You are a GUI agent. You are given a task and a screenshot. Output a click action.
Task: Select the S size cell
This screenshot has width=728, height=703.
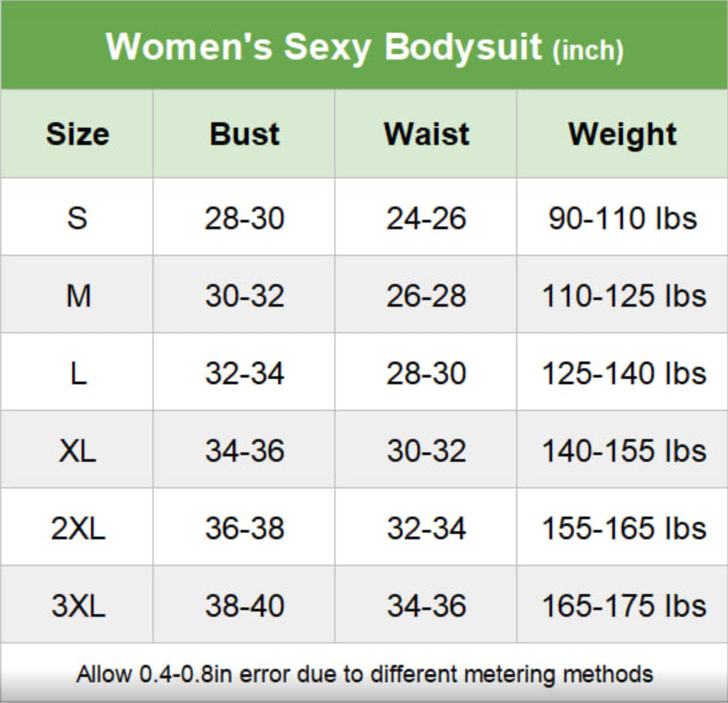(77, 218)
